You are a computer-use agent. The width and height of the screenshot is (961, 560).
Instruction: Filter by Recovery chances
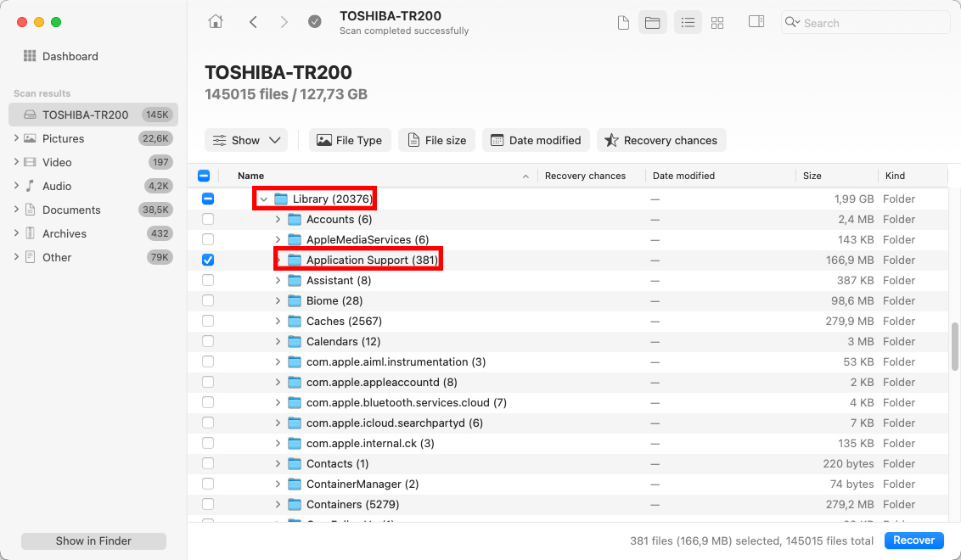pos(661,140)
